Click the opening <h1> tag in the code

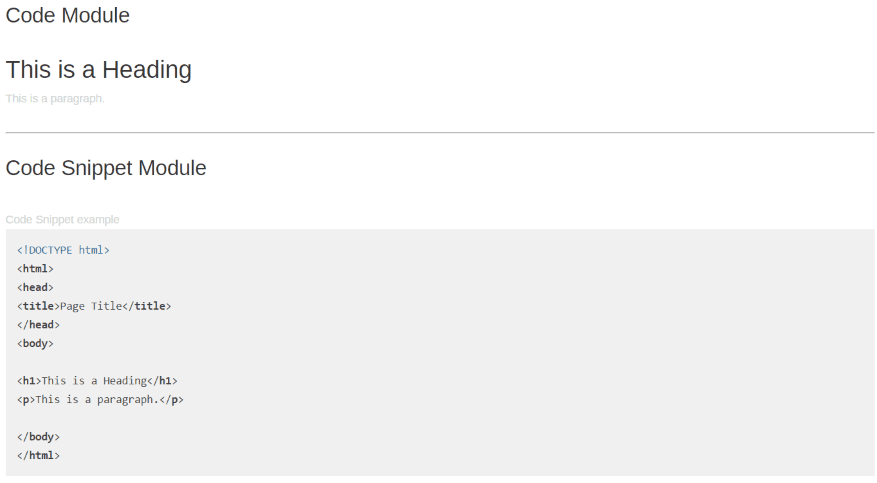tap(29, 381)
